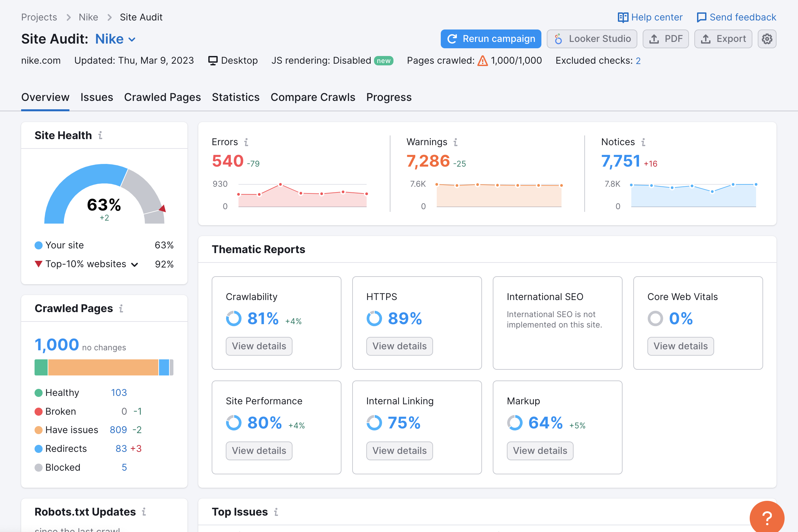Click the Markup donut chart icon

point(515,423)
